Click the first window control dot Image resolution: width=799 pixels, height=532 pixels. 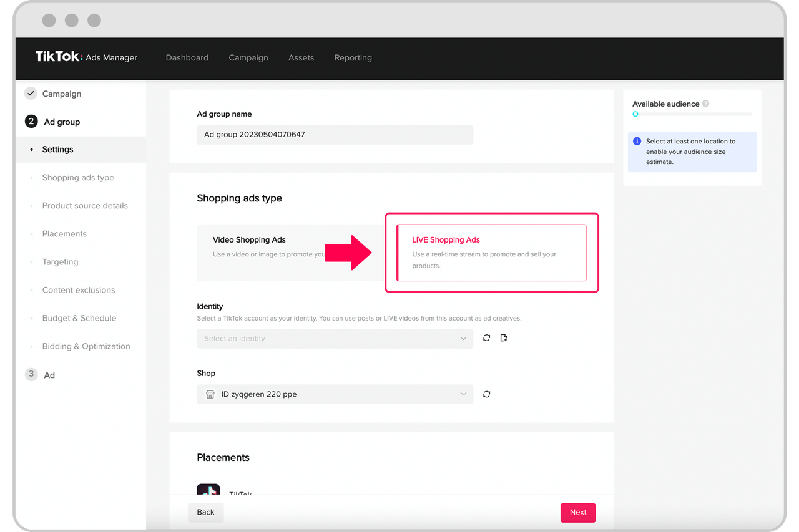point(49,21)
